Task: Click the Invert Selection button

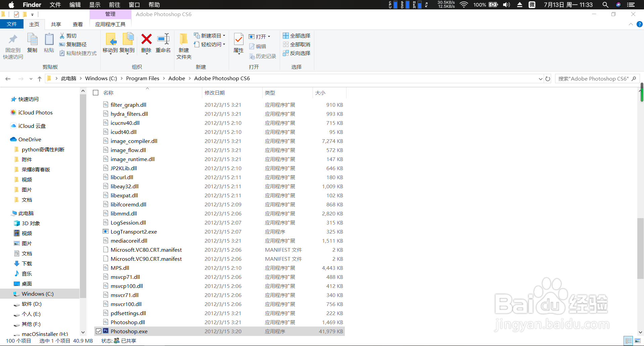Action: (297, 53)
